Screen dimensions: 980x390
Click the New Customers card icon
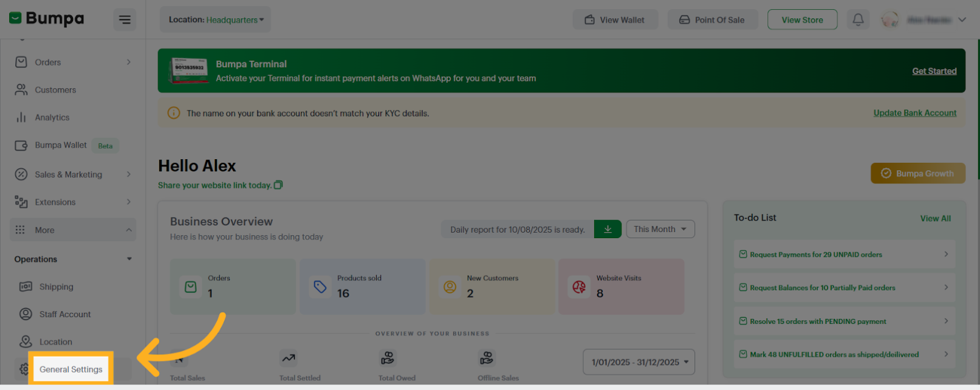pos(450,286)
